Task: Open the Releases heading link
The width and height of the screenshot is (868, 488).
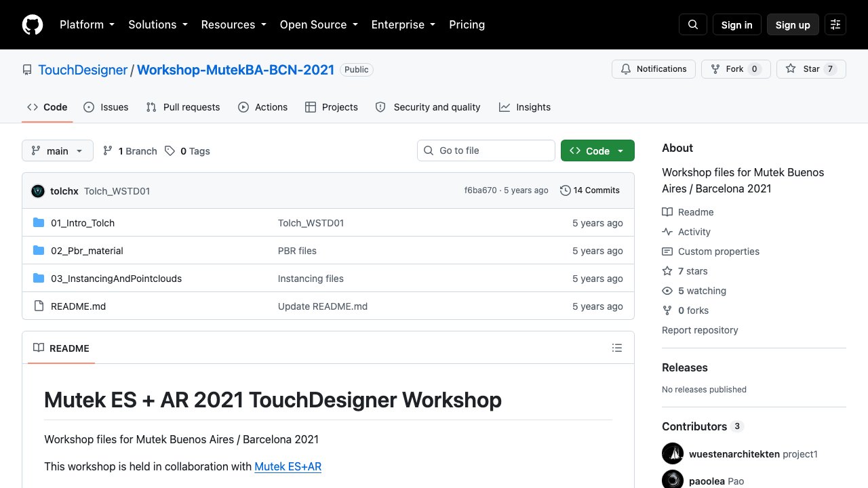Action: (685, 367)
